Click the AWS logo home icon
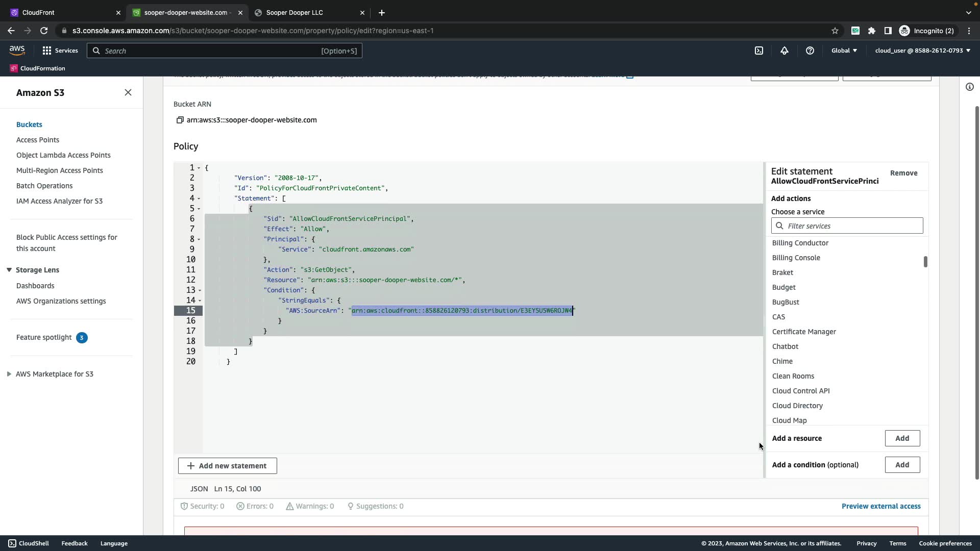 pyautogui.click(x=17, y=50)
